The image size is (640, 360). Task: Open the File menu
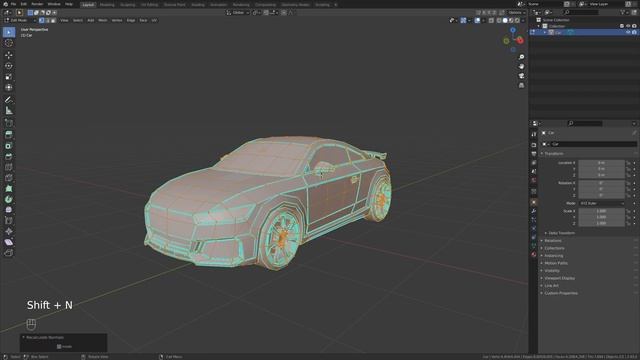pos(13,4)
